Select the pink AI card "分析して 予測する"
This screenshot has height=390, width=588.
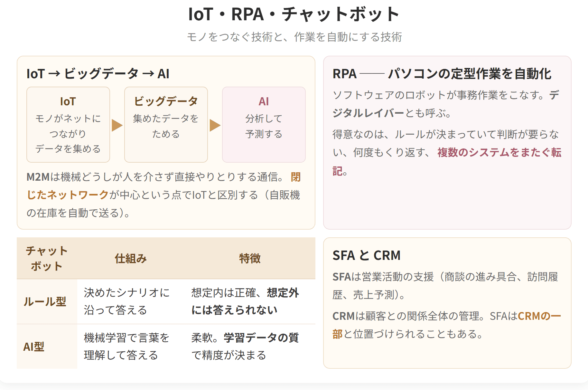click(x=264, y=125)
